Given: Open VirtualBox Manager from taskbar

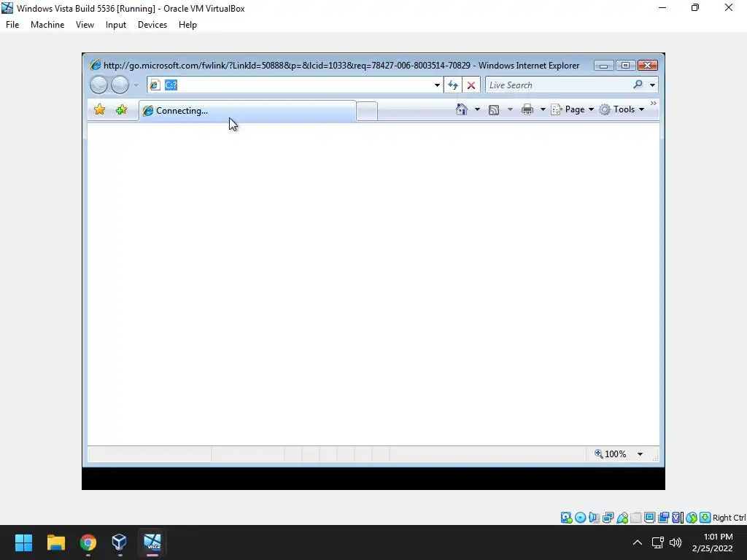Looking at the screenshot, I should tap(119, 542).
